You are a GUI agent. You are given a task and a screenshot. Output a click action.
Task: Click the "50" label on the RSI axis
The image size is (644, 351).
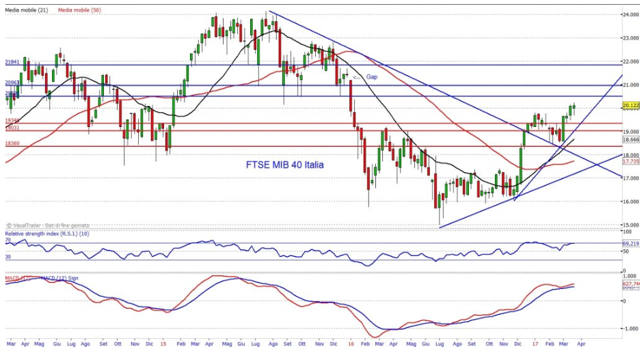pos(626,251)
